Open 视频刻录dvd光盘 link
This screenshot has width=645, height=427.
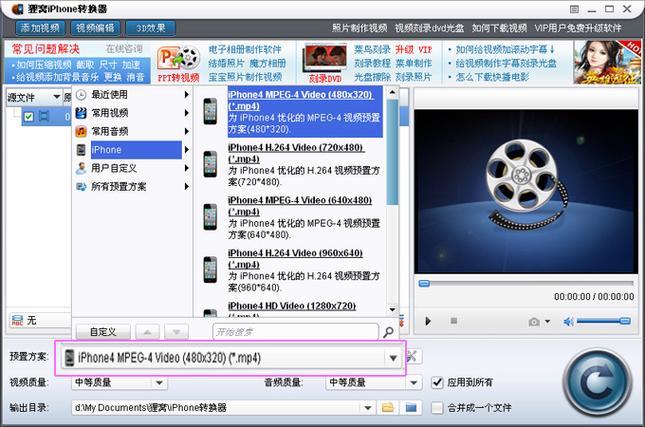[429, 28]
